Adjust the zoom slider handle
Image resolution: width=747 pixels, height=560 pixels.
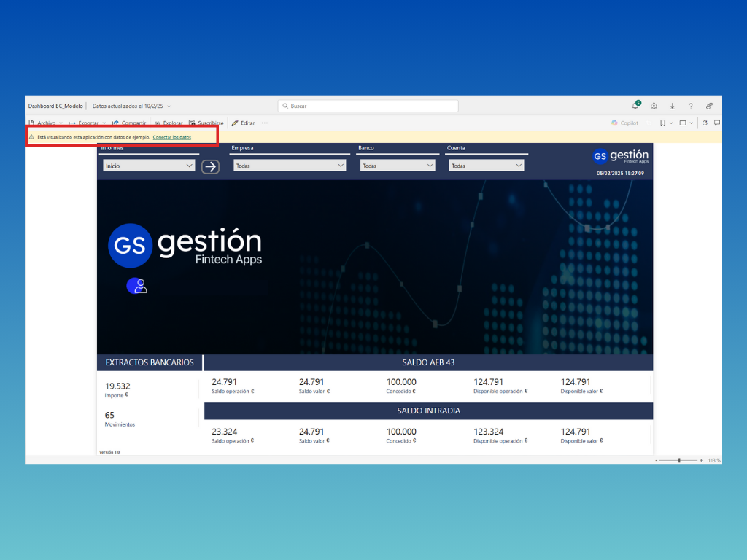679,461
